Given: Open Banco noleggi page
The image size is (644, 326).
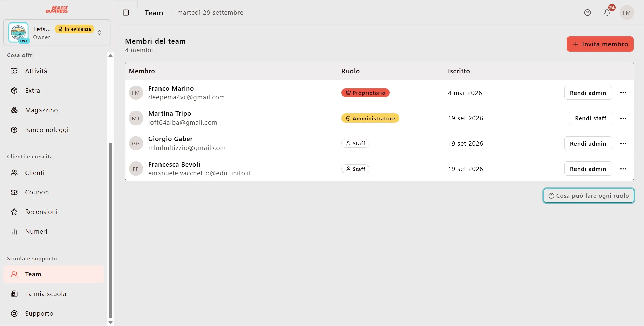Looking at the screenshot, I should coord(54,130).
